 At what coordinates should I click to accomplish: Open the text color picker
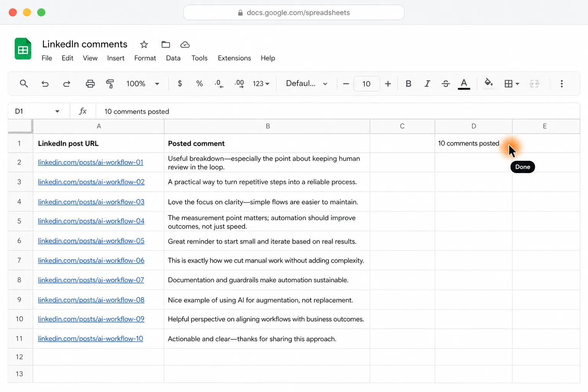click(x=464, y=84)
